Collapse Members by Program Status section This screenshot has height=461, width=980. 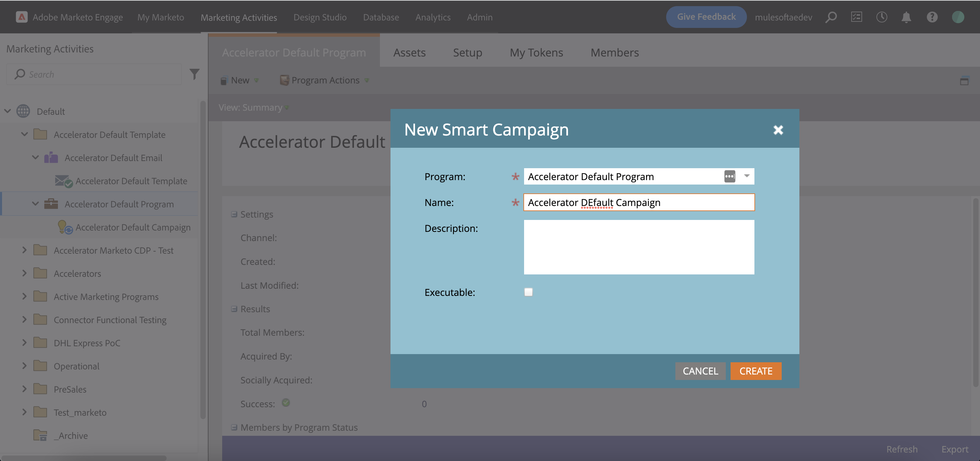click(x=234, y=428)
